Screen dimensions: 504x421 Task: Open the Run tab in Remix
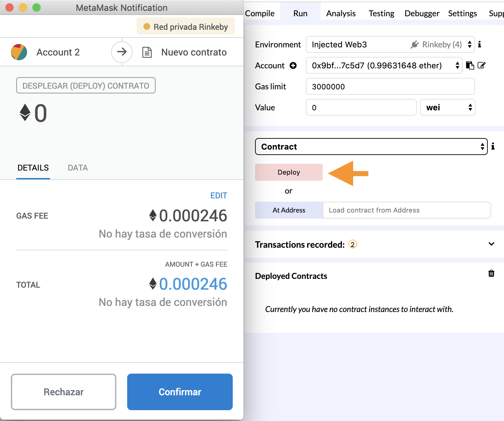point(300,13)
